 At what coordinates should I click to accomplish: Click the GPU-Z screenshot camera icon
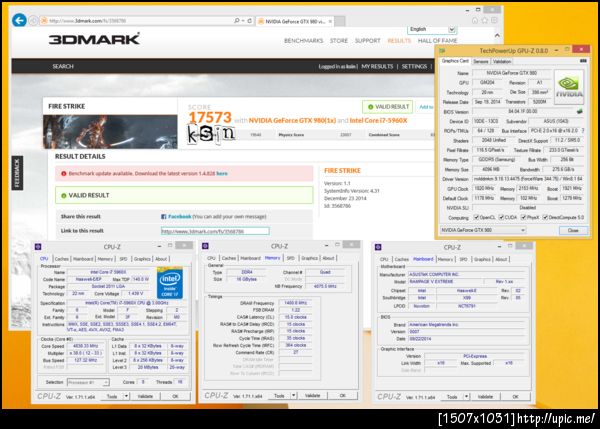[x=583, y=61]
